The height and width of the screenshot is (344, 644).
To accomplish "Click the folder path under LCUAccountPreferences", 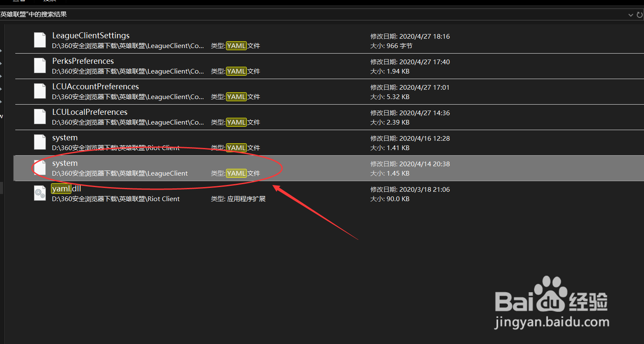I will click(128, 97).
